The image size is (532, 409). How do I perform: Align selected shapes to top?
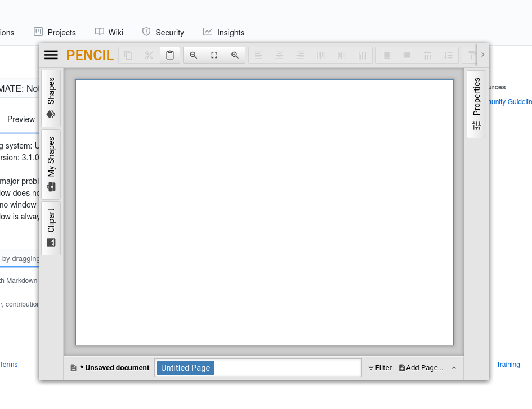pos(321,55)
